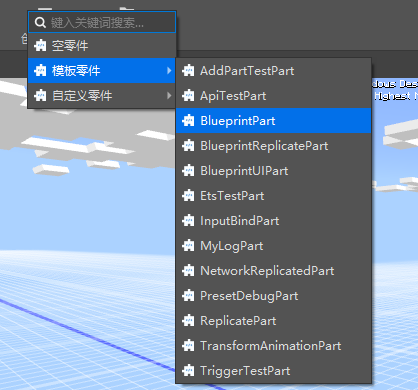418x390 pixels.
Task: Choose TransformAnimationPart template
Action: 273,346
